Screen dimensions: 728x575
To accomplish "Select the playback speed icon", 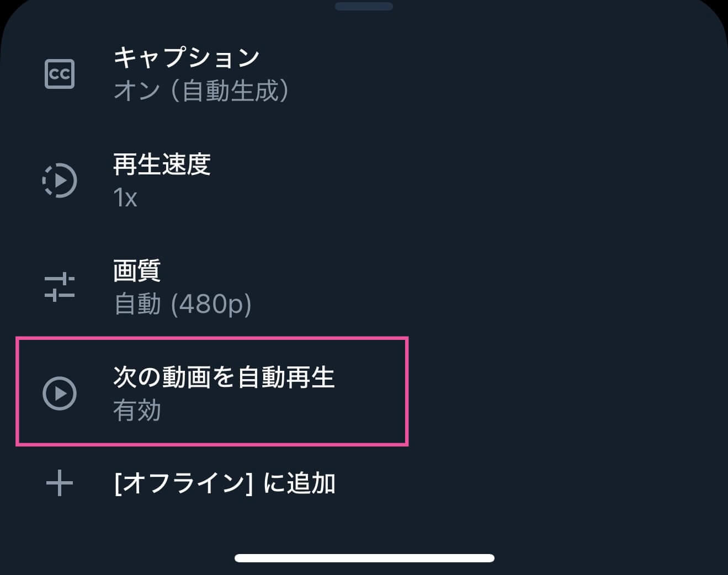I will 60,180.
